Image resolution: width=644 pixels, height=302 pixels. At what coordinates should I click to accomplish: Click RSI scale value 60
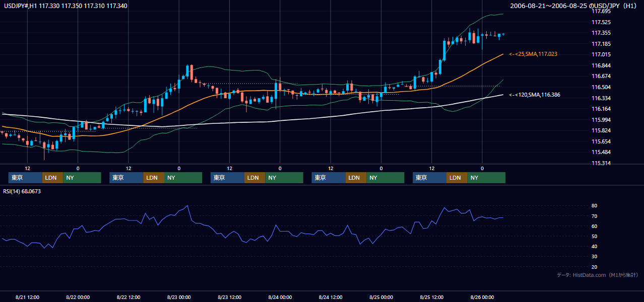click(x=594, y=226)
